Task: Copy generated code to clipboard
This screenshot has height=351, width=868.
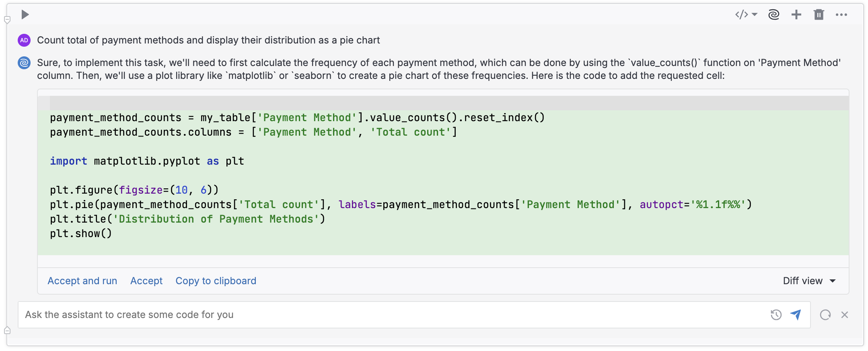Action: coord(216,281)
